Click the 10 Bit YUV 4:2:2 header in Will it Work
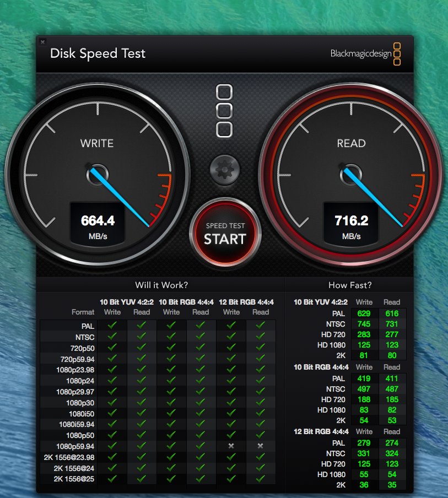Screen dimensions: 448x498 tap(127, 302)
